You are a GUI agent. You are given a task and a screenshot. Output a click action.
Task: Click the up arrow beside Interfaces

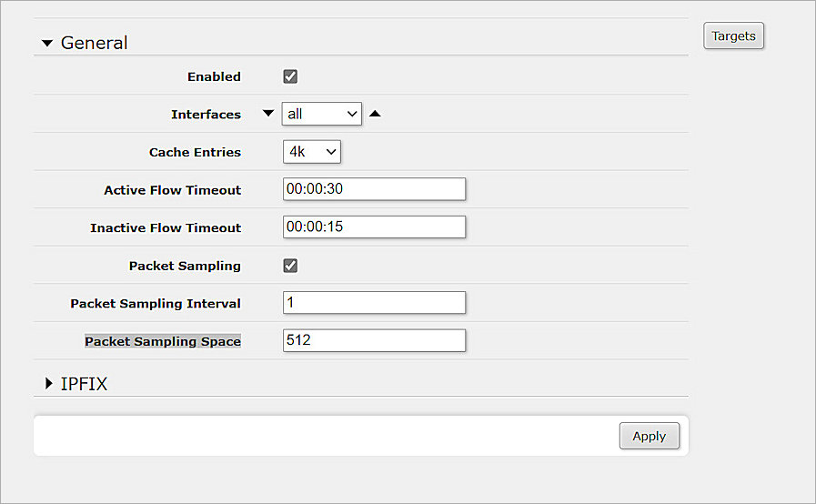[375, 114]
